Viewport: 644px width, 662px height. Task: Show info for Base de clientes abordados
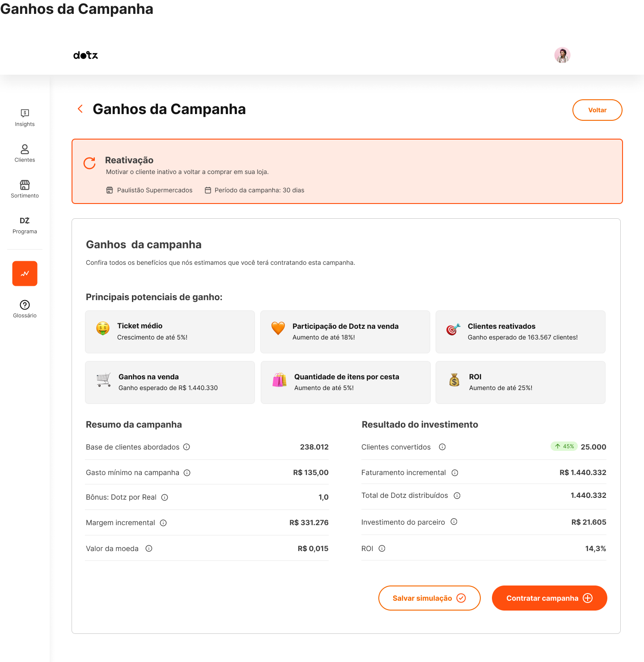[x=187, y=447]
